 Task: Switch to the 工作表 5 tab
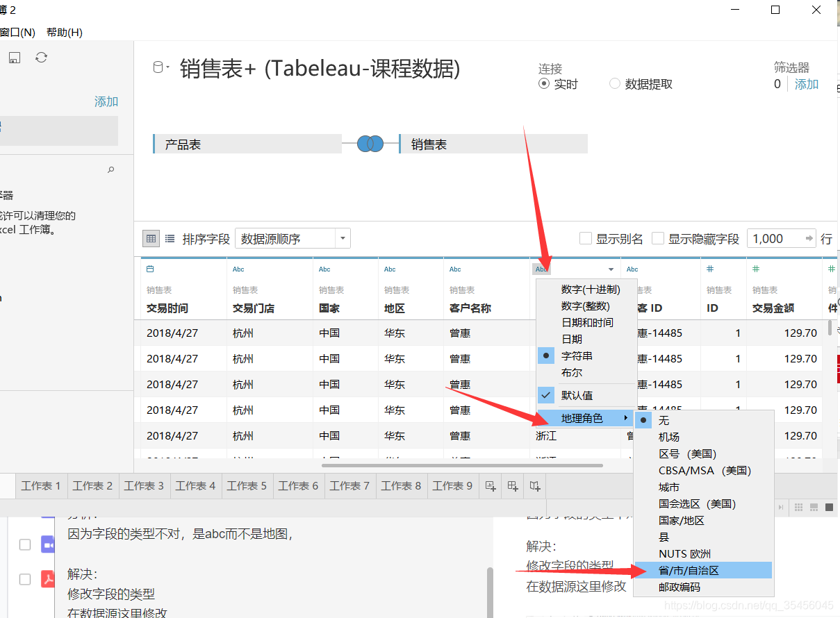point(247,485)
